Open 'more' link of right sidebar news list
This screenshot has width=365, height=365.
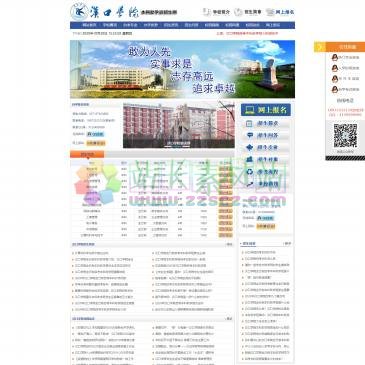tap(287, 244)
